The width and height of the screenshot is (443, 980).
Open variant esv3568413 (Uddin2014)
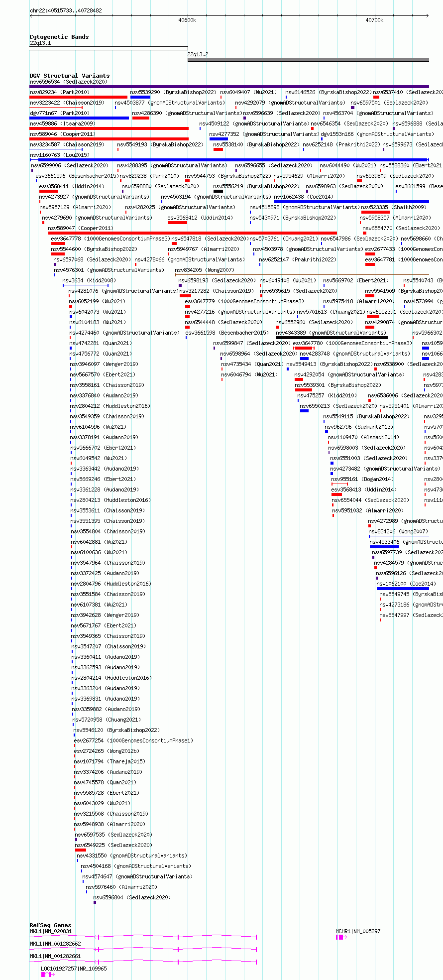(x=364, y=490)
